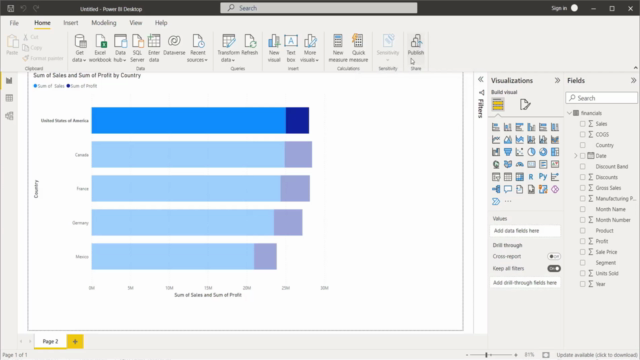The image size is (640, 360).
Task: Select the Power Apps visual
Action: 555,189
